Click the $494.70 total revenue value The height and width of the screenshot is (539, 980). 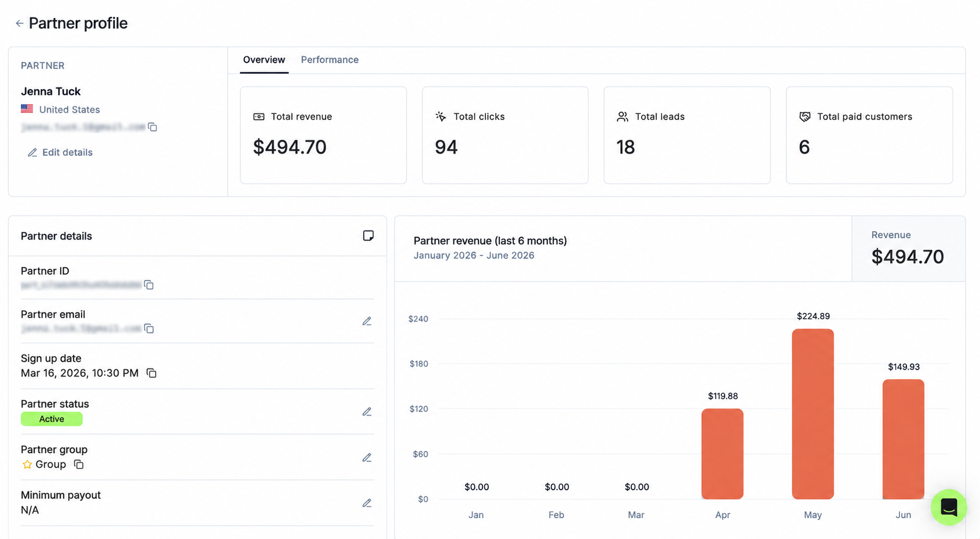click(290, 147)
